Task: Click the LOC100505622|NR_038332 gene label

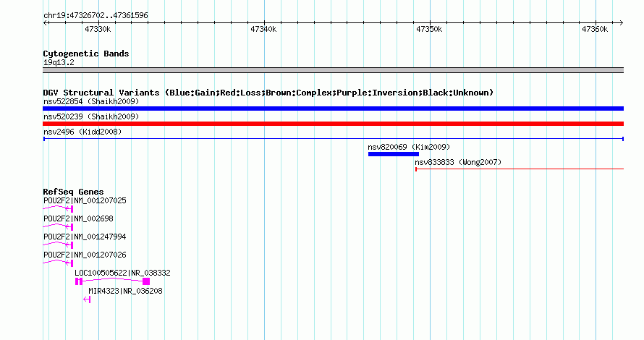Action: (x=122, y=273)
